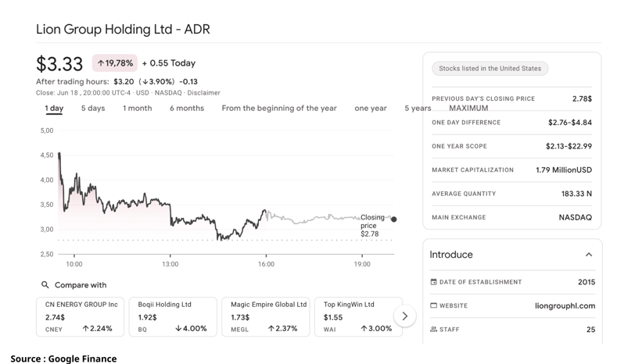Select From the beginning of the year tab
This screenshot has height=364, width=635.
tap(279, 108)
